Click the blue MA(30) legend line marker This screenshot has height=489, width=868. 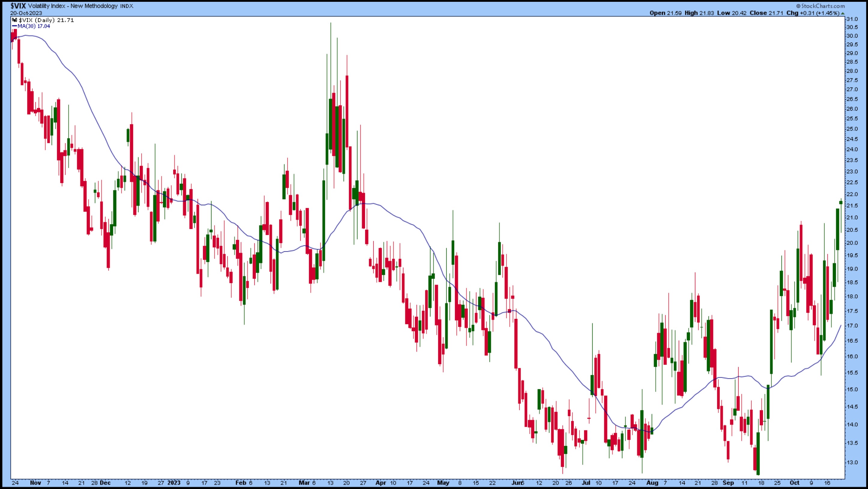[x=14, y=26]
